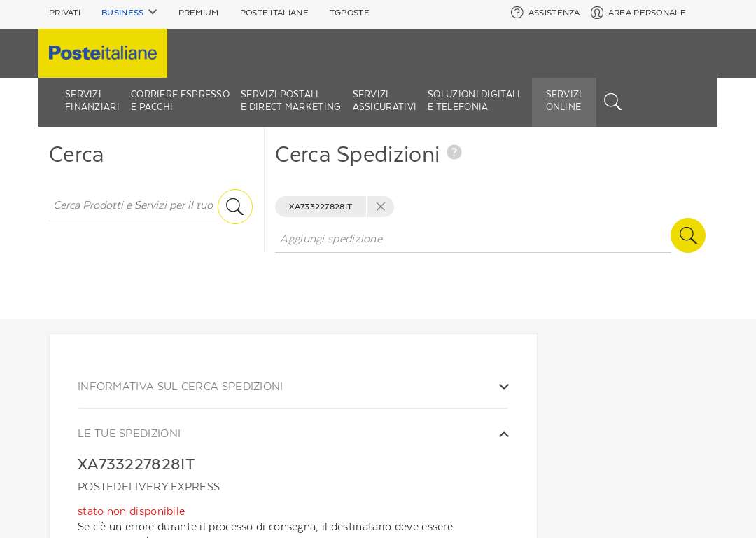Click the Postedelivery Express label
The image size is (756, 538).
[148, 486]
